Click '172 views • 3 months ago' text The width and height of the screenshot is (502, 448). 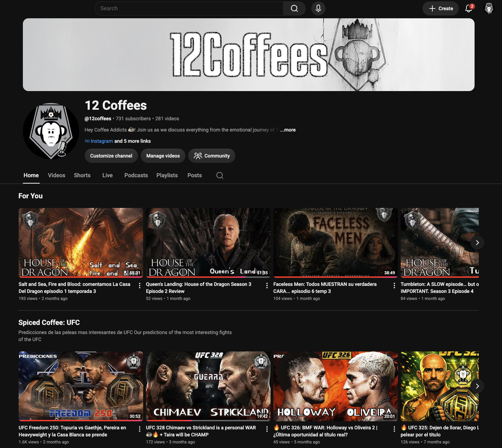coord(170,442)
